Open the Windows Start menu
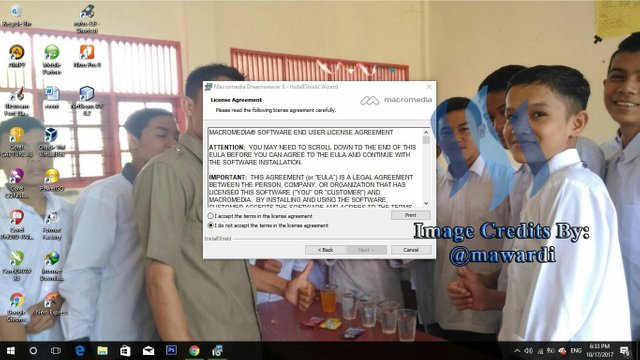This screenshot has height=360, width=640. [11, 351]
